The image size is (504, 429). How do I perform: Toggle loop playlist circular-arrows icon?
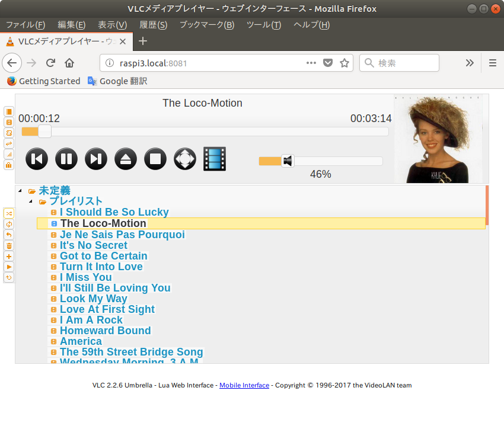9,224
